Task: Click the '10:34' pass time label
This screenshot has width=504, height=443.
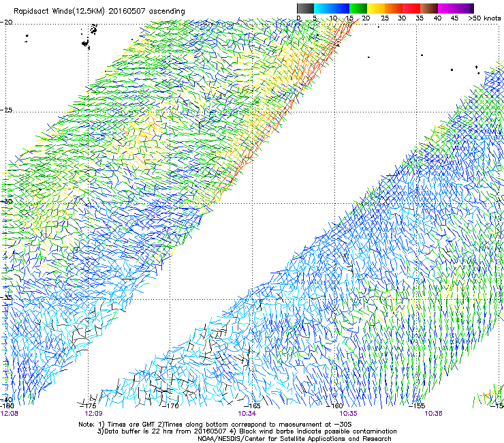Action: click(x=247, y=414)
